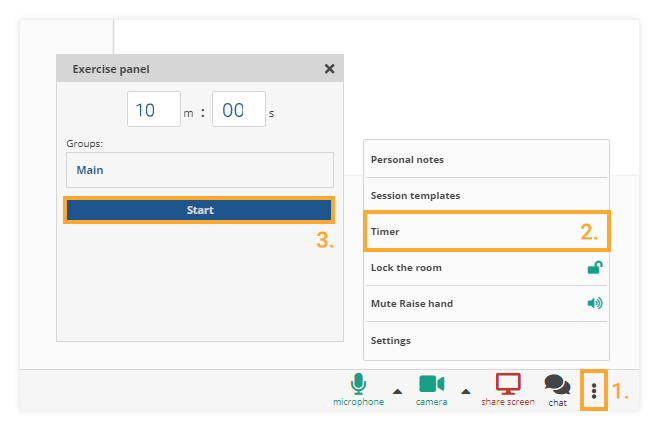Expand microphone options arrow
659x430 pixels.
[x=397, y=392]
